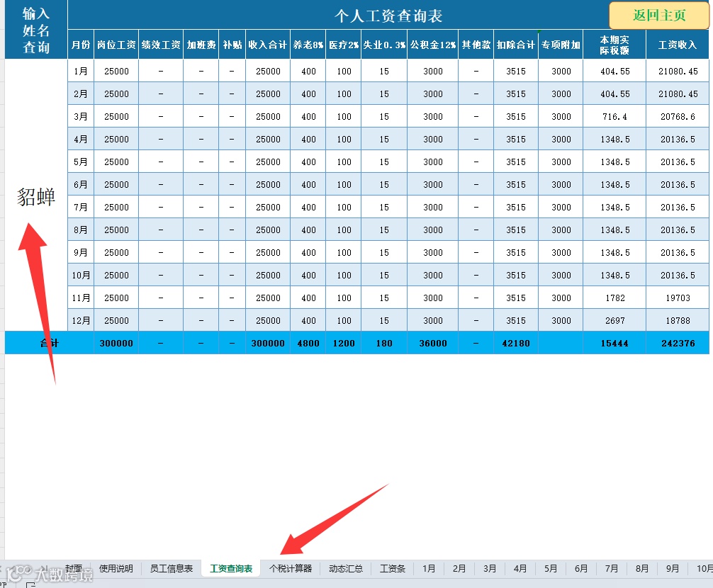713x588 pixels.
Task: Select the 养老8% column header
Action: click(308, 45)
